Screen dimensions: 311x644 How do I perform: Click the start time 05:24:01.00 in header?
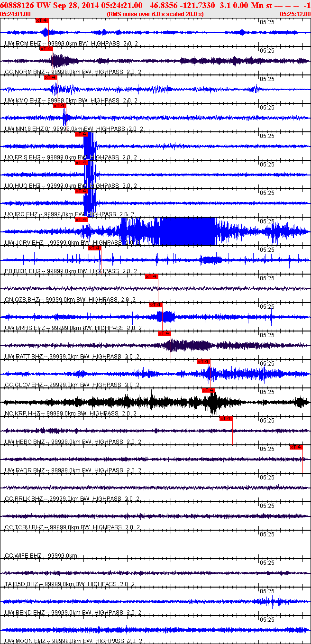click(15, 14)
